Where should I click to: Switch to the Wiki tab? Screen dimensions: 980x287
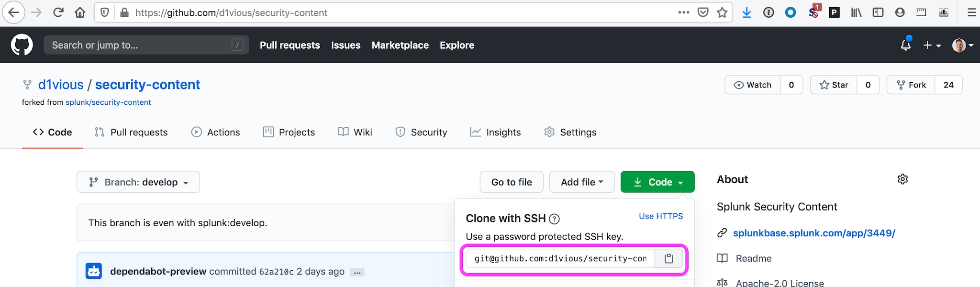point(355,132)
